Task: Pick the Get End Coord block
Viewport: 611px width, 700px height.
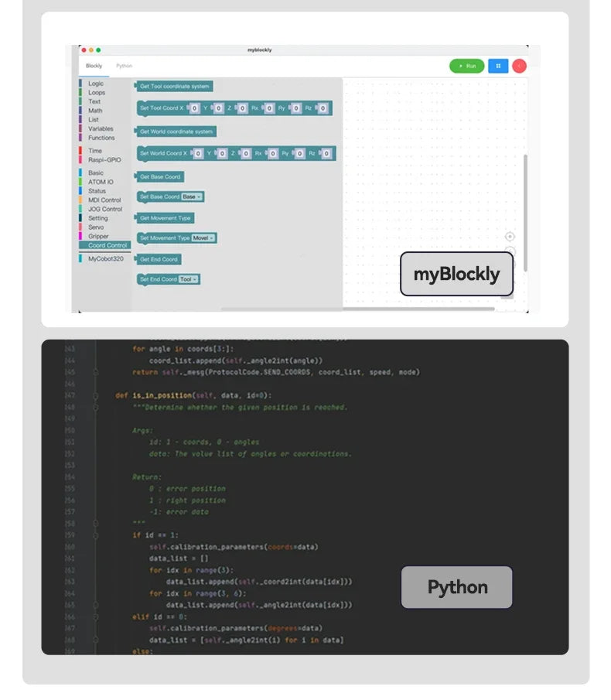Action: pos(158,259)
